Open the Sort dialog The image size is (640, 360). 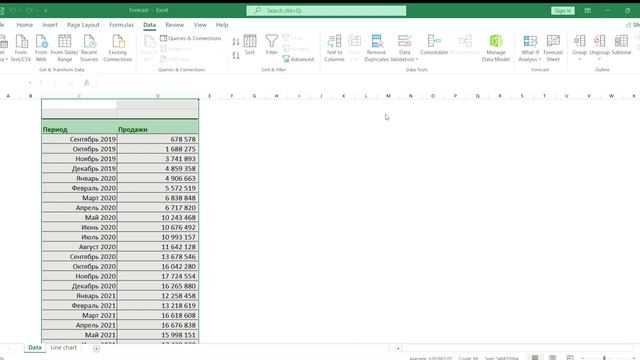(250, 44)
